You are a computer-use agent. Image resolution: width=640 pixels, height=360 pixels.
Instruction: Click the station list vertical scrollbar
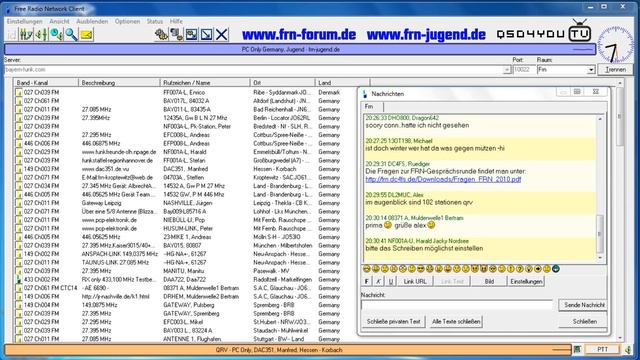coord(620,211)
